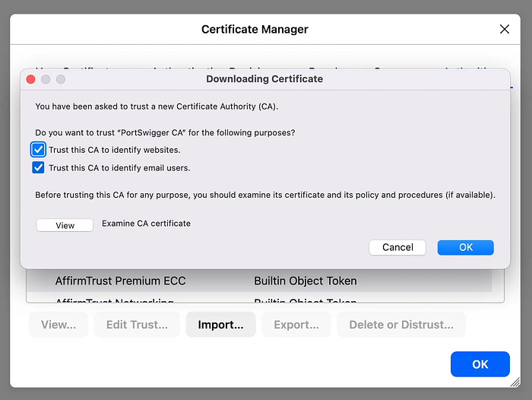Uncheck Trust this CA to identify websites
This screenshot has width=532, height=400.
38,149
